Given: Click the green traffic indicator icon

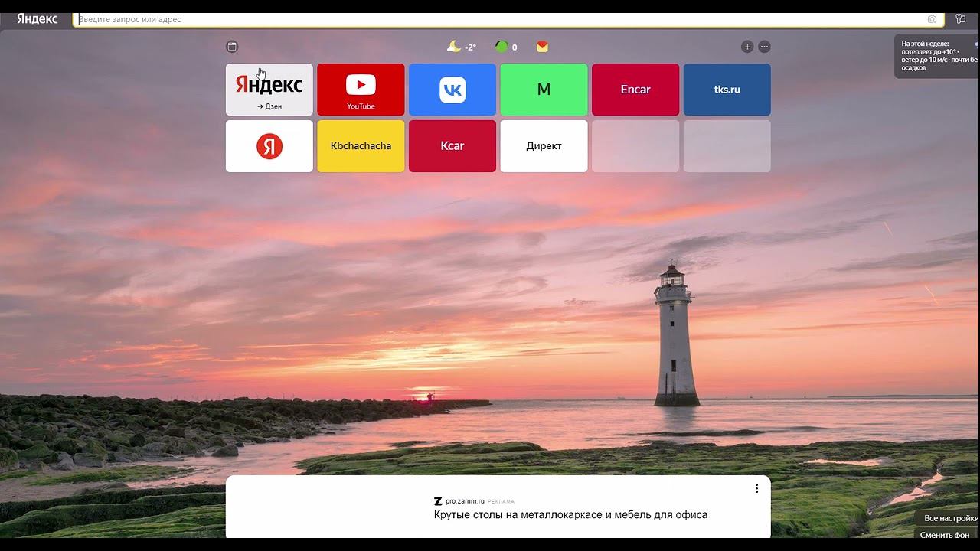Looking at the screenshot, I should 501,47.
